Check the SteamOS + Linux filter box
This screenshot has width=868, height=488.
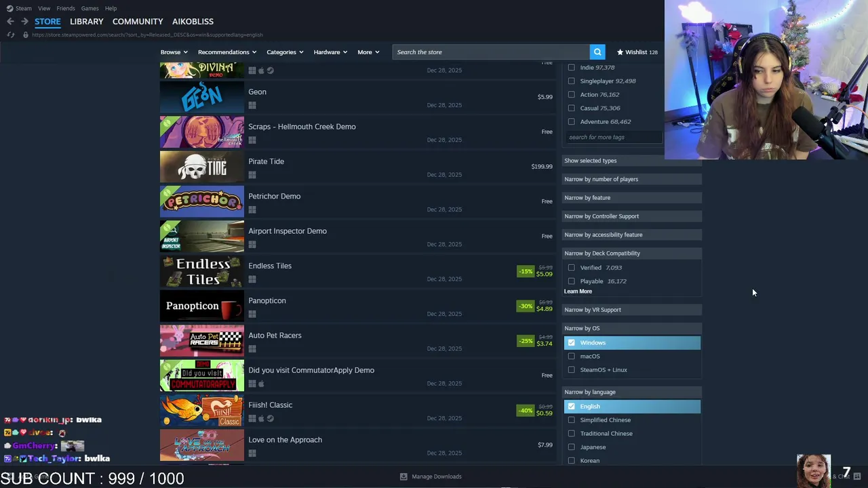[571, 370]
